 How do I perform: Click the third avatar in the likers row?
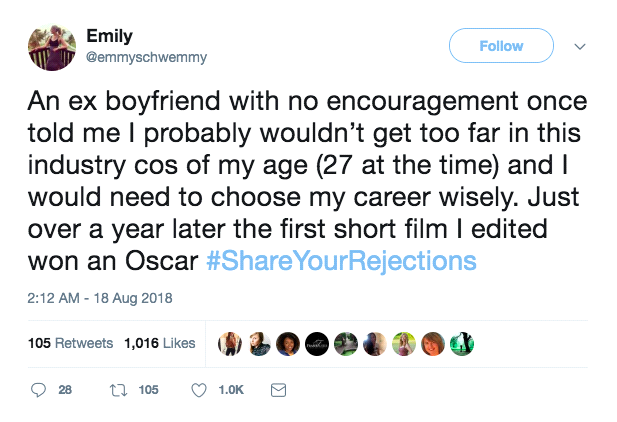287,343
